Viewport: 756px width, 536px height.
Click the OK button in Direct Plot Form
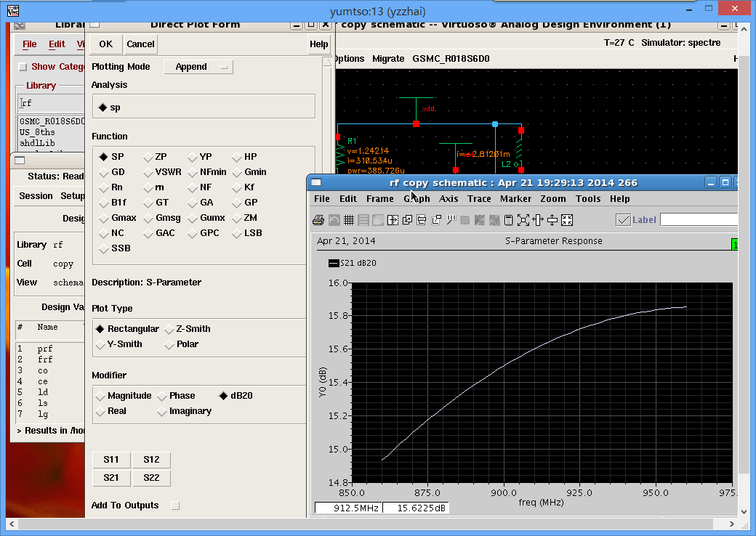click(x=105, y=44)
